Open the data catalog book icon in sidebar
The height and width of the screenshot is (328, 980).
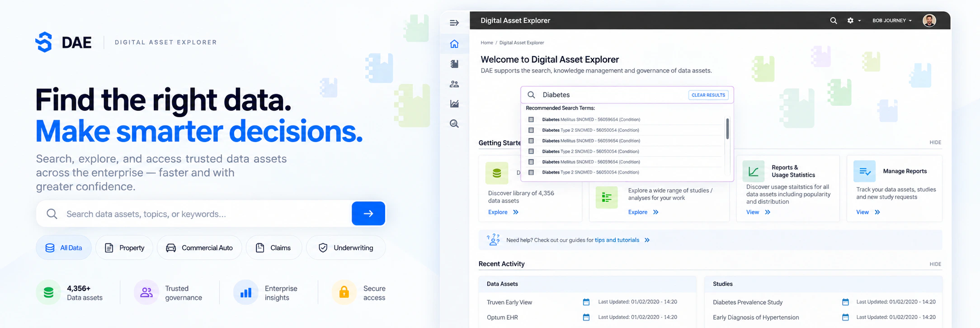tap(454, 64)
